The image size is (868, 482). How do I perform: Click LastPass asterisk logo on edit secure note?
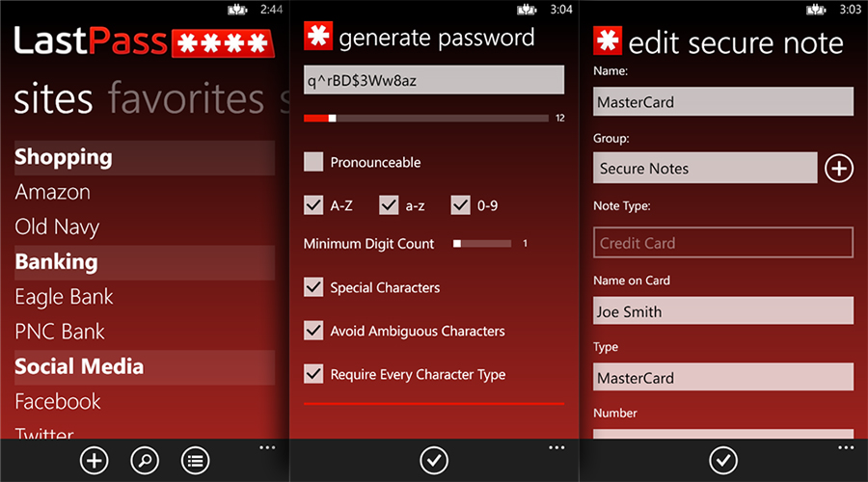[608, 40]
